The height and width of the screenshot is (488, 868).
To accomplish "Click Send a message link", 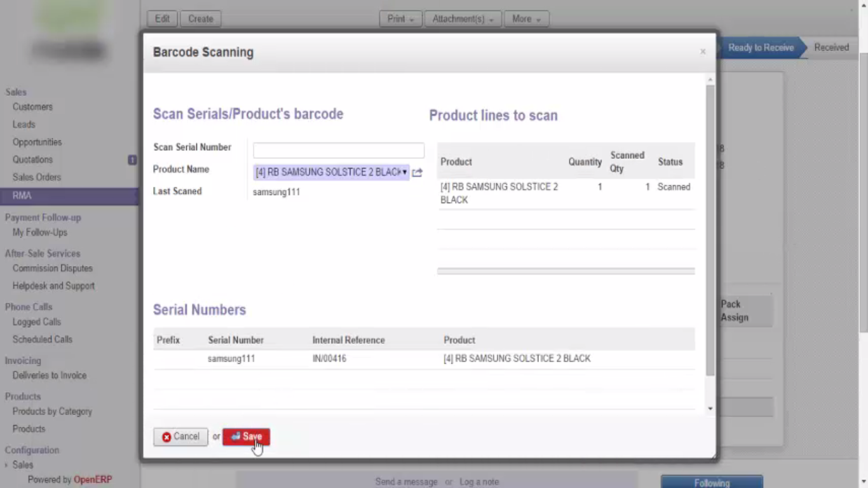I will [x=406, y=482].
